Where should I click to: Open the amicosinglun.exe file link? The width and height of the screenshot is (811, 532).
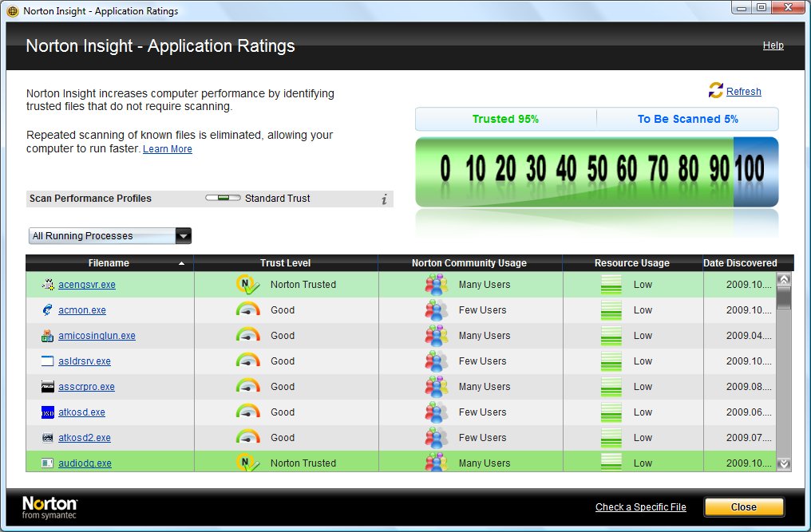pyautogui.click(x=97, y=336)
